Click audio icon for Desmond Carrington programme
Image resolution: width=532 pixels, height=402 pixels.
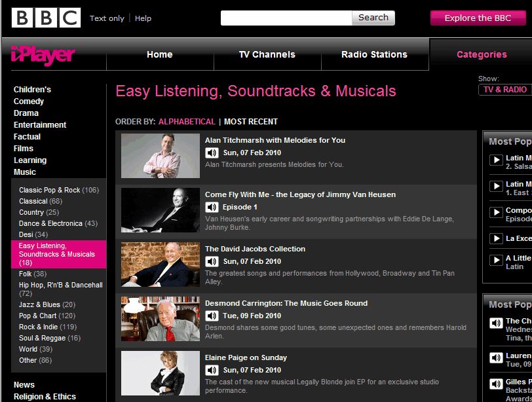tap(212, 316)
